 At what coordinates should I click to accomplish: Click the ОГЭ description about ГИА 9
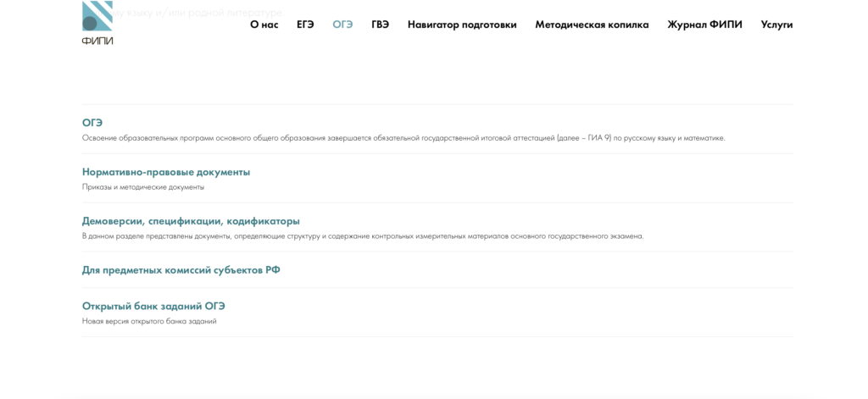(x=403, y=138)
